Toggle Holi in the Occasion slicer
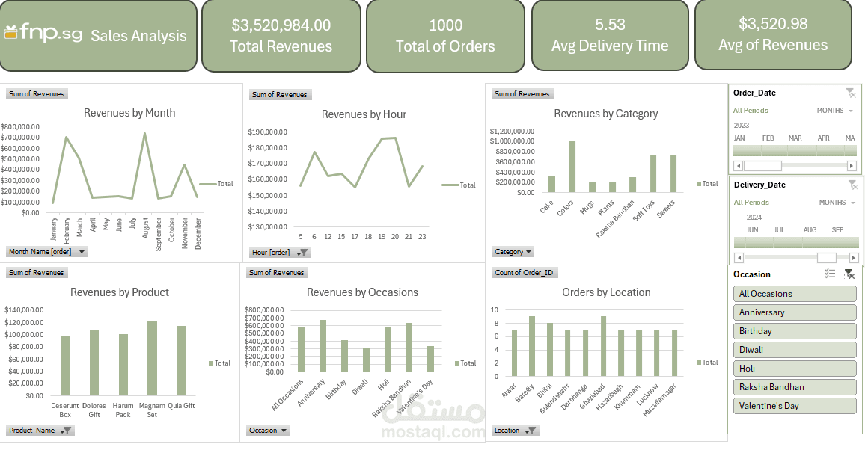The height and width of the screenshot is (450, 868). 795,368
